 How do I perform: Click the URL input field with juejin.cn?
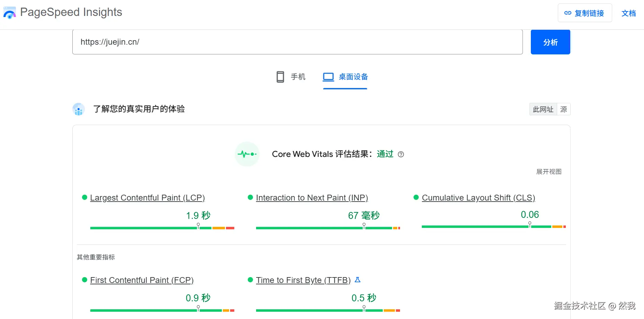click(x=298, y=42)
